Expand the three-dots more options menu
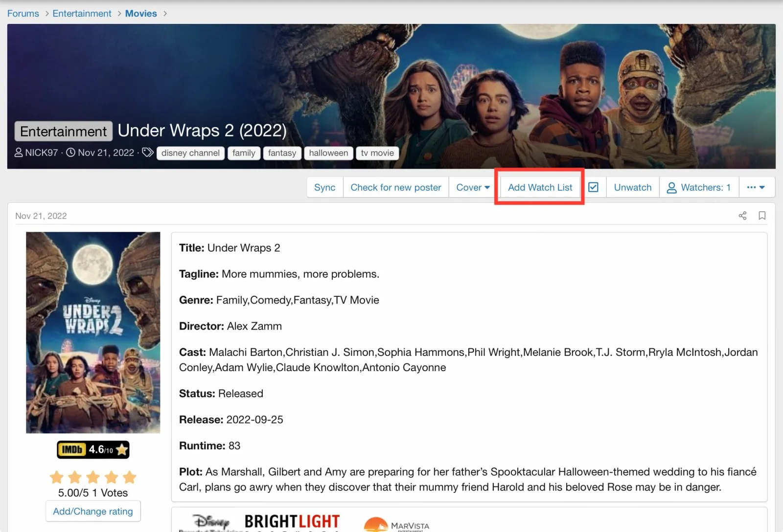The height and width of the screenshot is (532, 783). click(756, 187)
